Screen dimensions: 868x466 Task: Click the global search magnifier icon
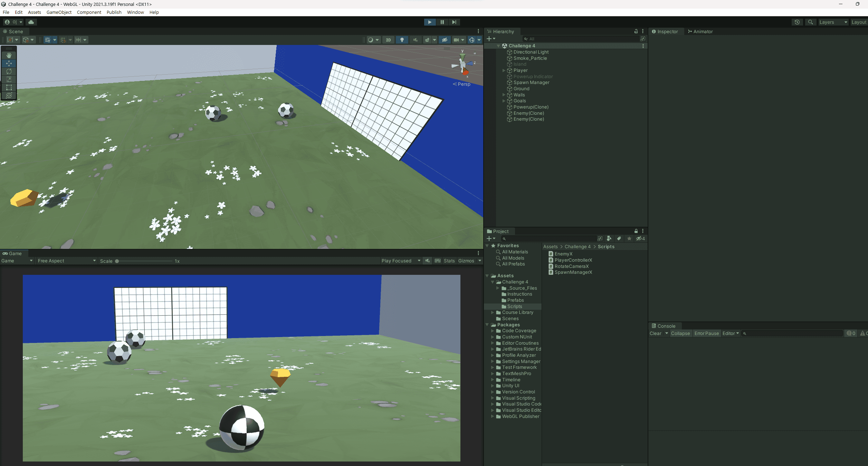point(810,22)
